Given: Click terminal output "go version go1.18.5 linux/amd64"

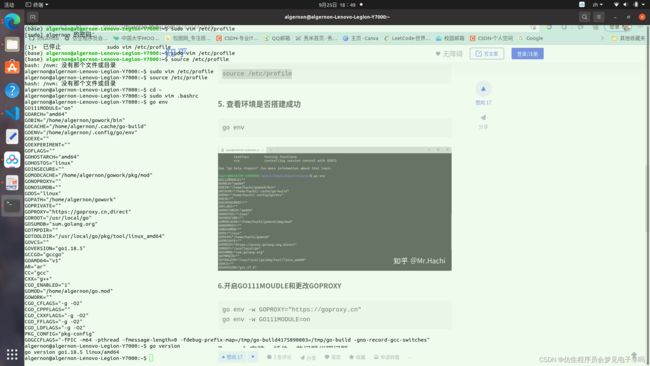Looking at the screenshot, I should 72,352.
